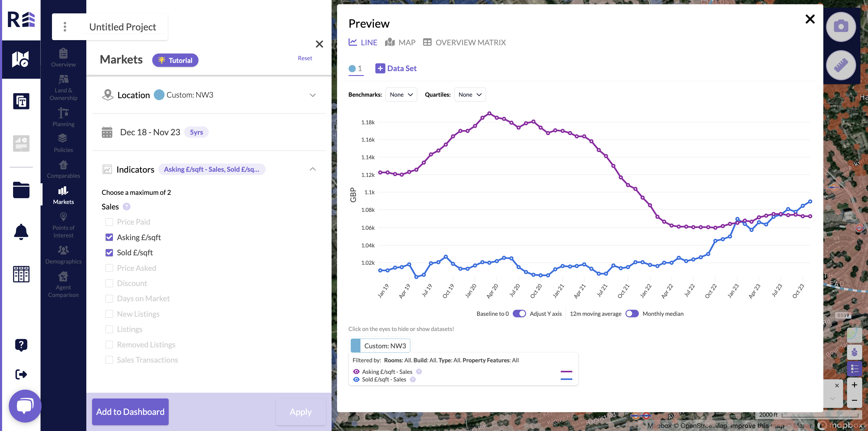
Task: Expand the Location section chevron
Action: click(x=312, y=95)
